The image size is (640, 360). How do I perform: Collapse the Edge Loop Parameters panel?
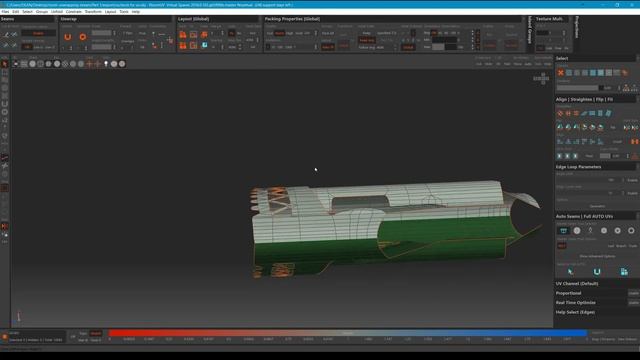[596, 167]
